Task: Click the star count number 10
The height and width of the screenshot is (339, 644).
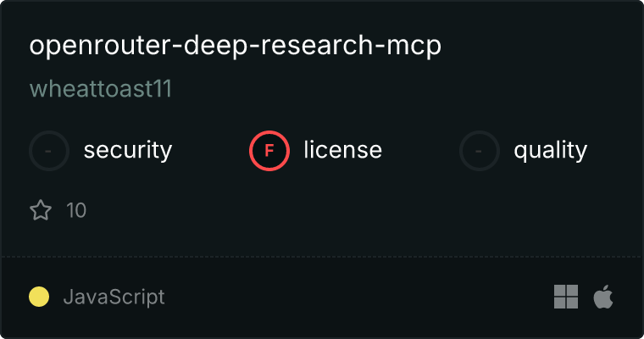Action: tap(76, 210)
